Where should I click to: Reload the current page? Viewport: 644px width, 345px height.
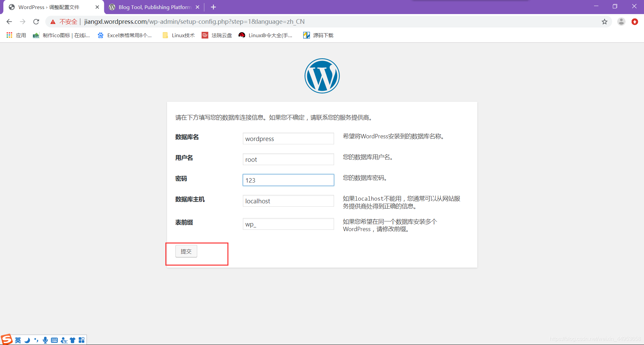point(36,22)
